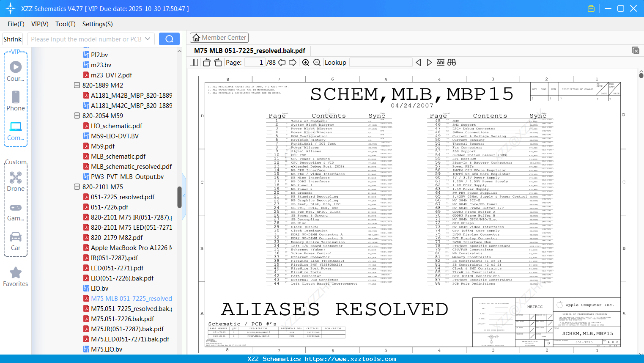Open IR(051-7287).pdf

[115, 258]
